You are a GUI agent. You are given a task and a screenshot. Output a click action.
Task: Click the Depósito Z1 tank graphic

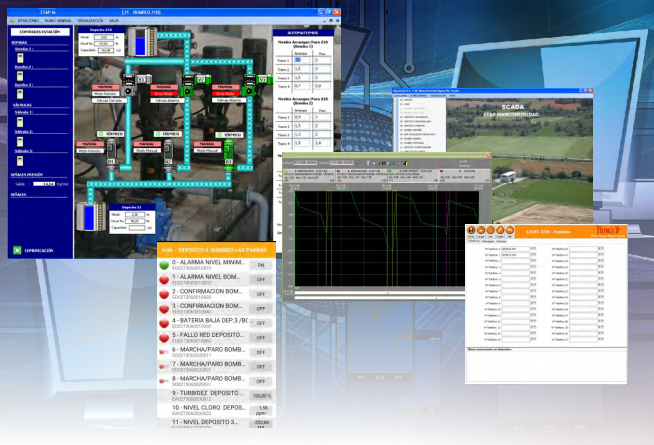91,216
